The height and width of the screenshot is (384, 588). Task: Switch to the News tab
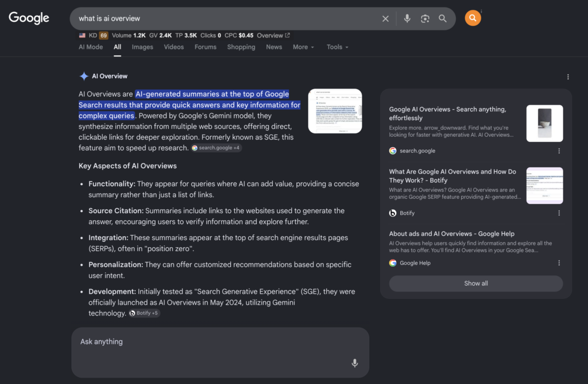point(274,47)
